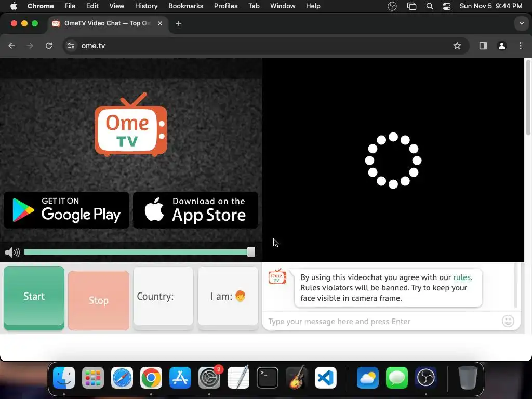Open Stage Manager icon in menu bar
Viewport: 532px width, 399px height.
point(411,6)
